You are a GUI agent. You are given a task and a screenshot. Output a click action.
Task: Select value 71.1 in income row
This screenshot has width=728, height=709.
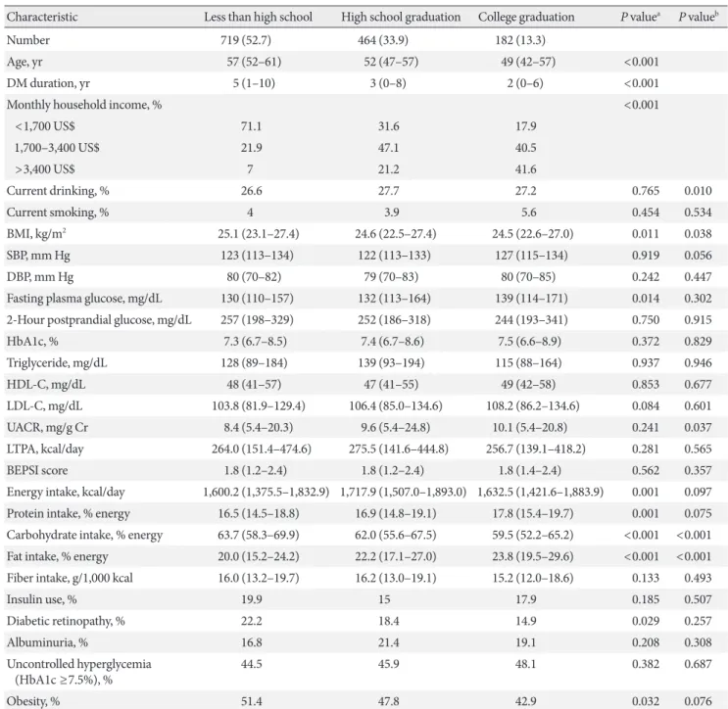pyautogui.click(x=251, y=126)
